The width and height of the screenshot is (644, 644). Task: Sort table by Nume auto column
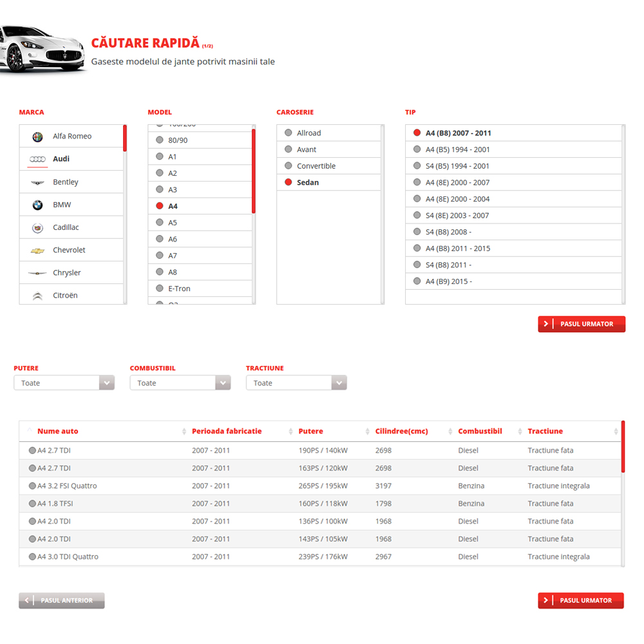tap(58, 431)
